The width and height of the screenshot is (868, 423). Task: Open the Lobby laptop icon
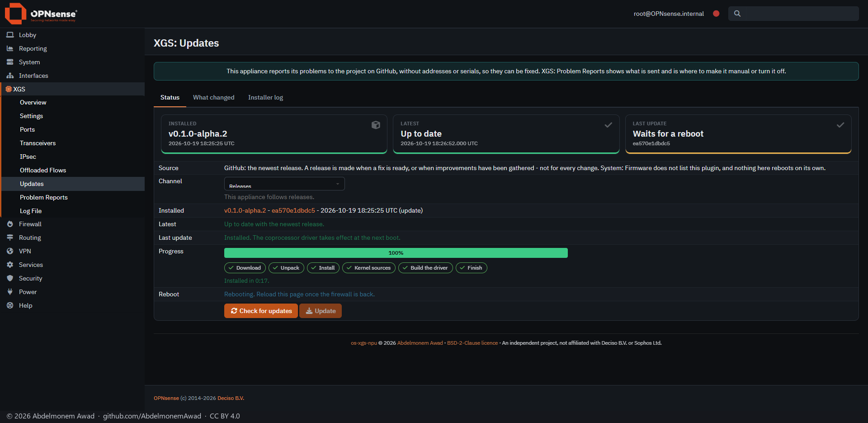coord(10,35)
